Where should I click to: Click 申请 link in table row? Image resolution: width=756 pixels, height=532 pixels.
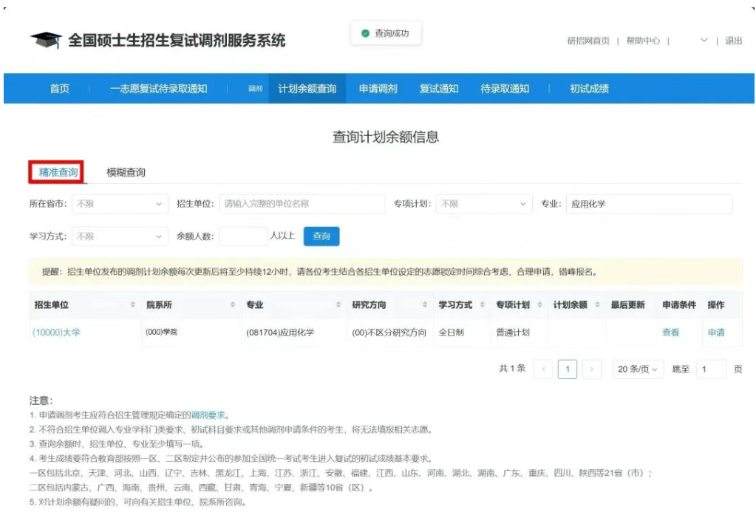point(715,332)
